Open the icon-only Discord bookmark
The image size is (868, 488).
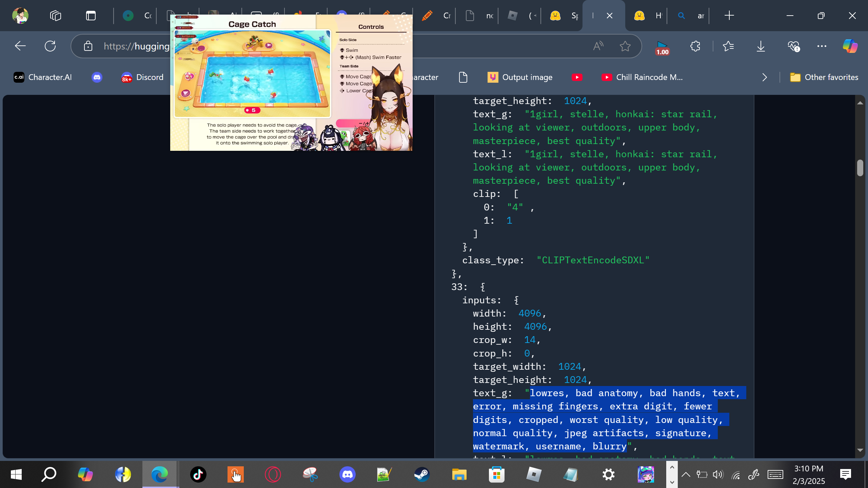pos(97,77)
